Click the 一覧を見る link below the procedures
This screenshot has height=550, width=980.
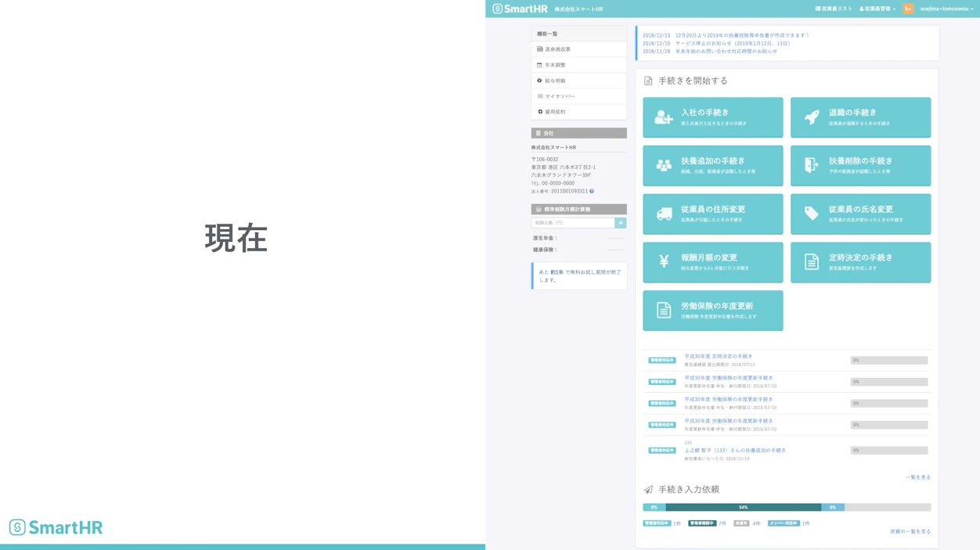918,476
